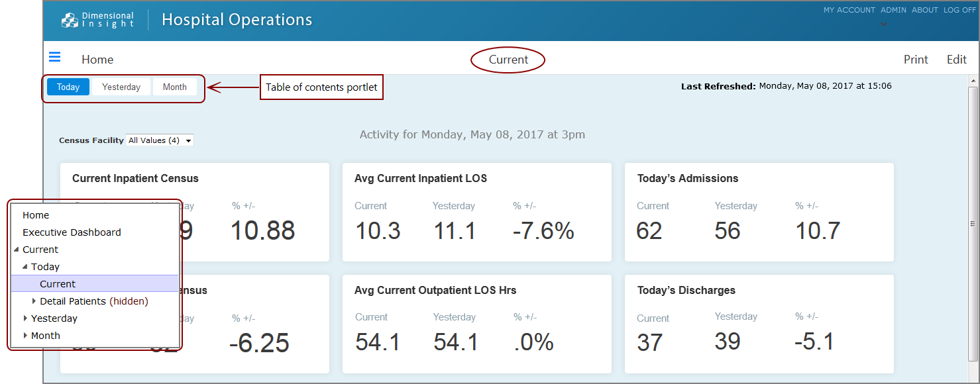Select Home in the navigation tree
This screenshot has width=980, height=384.
pos(36,215)
